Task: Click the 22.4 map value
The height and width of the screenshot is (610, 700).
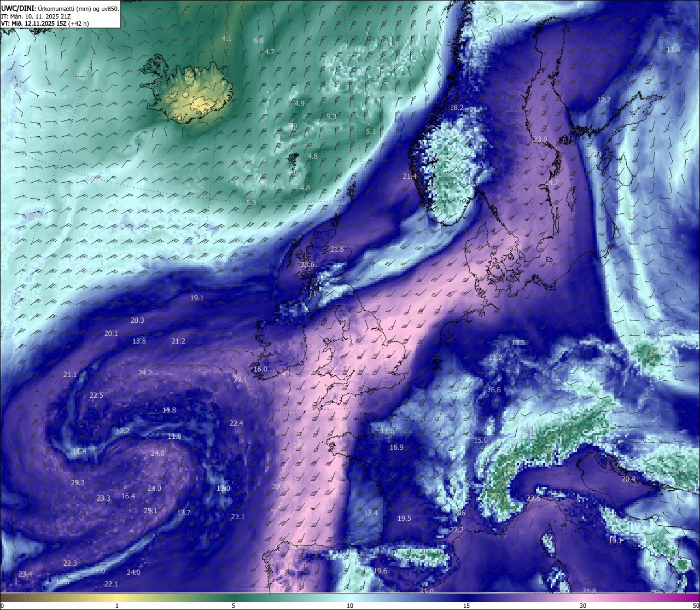Action: coord(236,423)
